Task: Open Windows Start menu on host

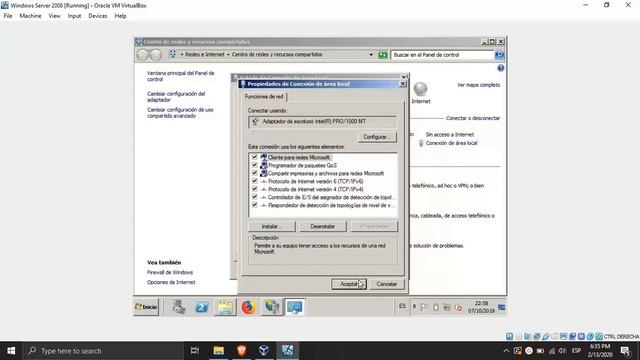Action: pyautogui.click(x=11, y=351)
